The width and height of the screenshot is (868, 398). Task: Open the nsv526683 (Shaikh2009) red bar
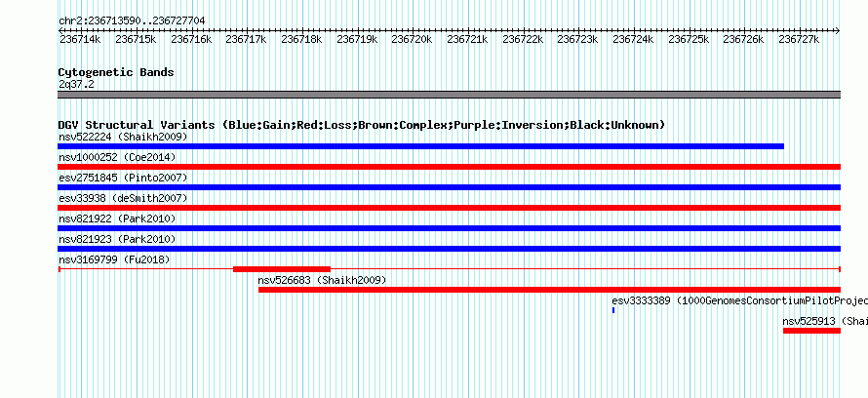click(549, 290)
